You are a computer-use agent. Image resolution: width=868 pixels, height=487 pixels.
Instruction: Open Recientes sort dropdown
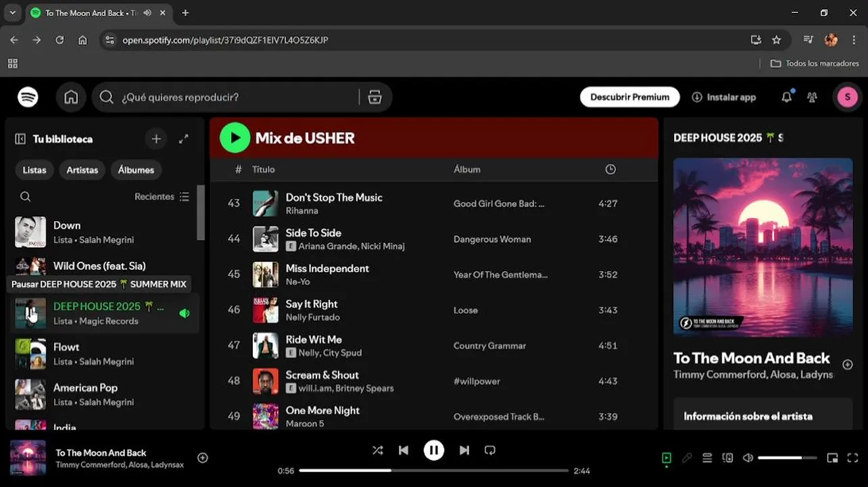[162, 197]
